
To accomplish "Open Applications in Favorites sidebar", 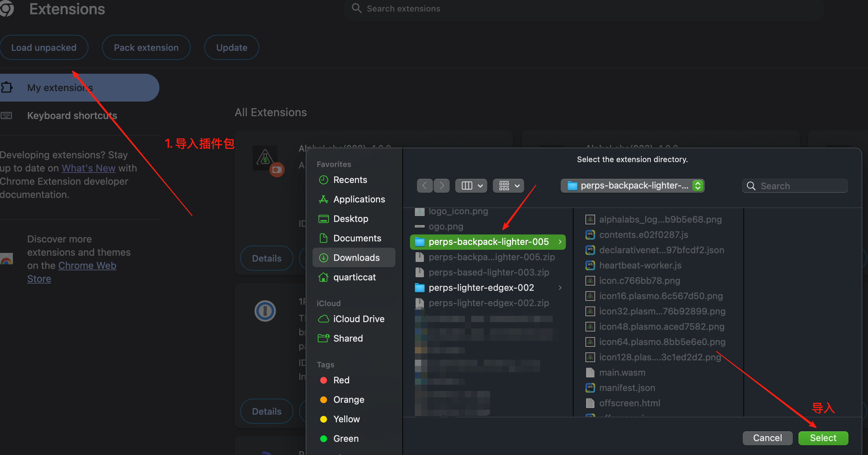I will [359, 199].
